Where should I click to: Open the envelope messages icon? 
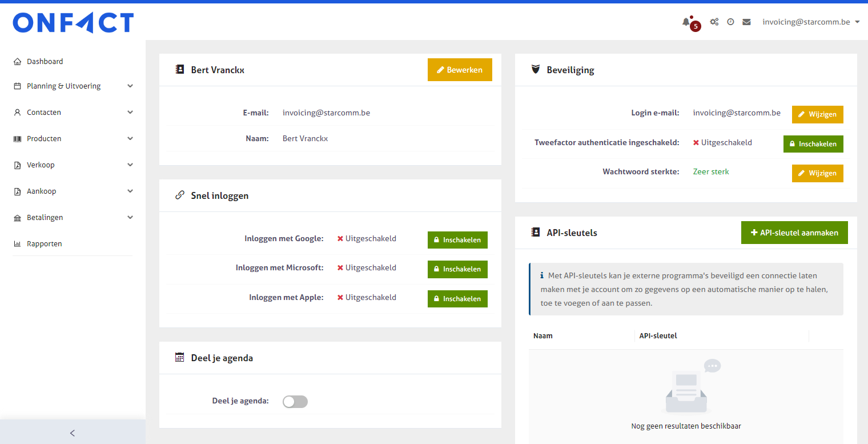(746, 22)
